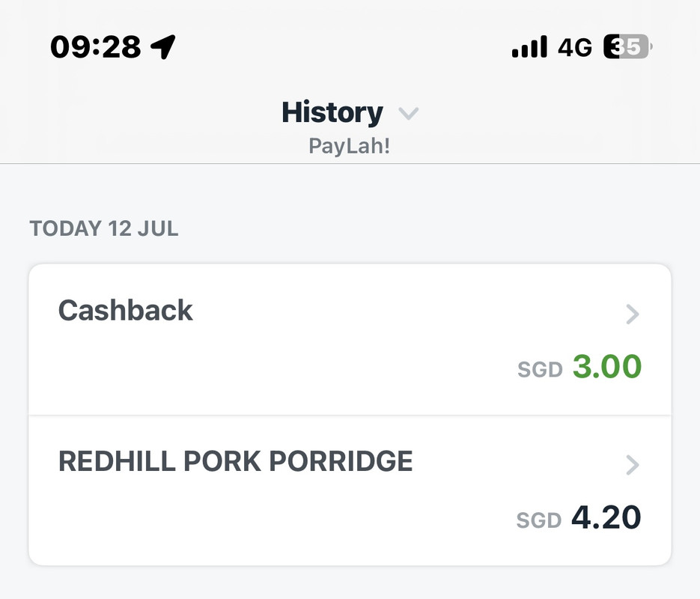Tap the SGD 4.20 payment amount
The height and width of the screenshot is (599, 700).
point(606,517)
